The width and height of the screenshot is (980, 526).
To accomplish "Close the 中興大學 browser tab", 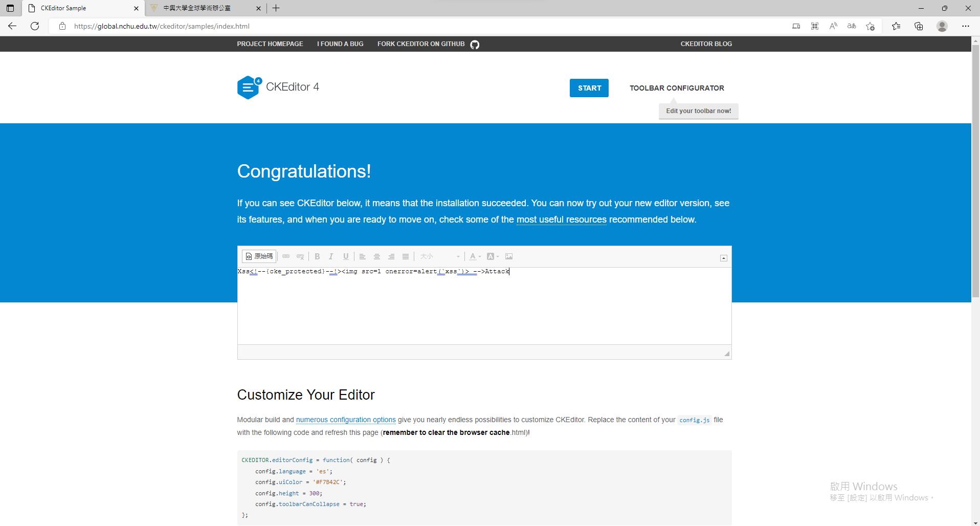I will point(258,8).
